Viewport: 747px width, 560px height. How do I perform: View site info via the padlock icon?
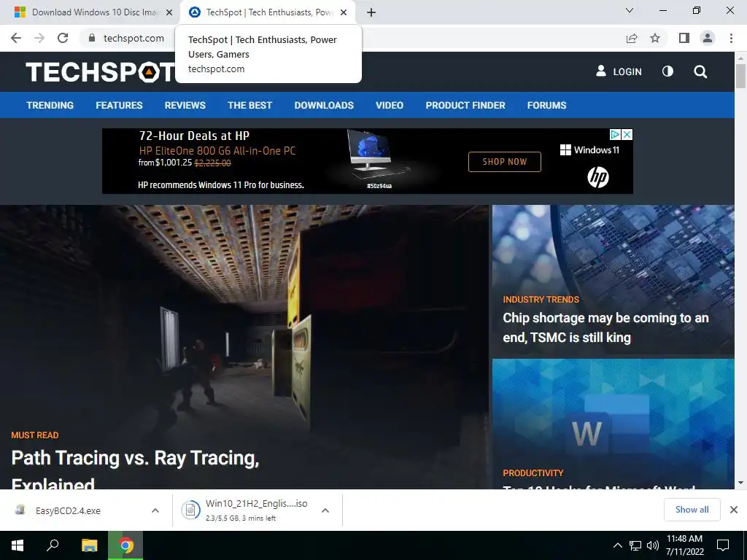click(x=92, y=38)
